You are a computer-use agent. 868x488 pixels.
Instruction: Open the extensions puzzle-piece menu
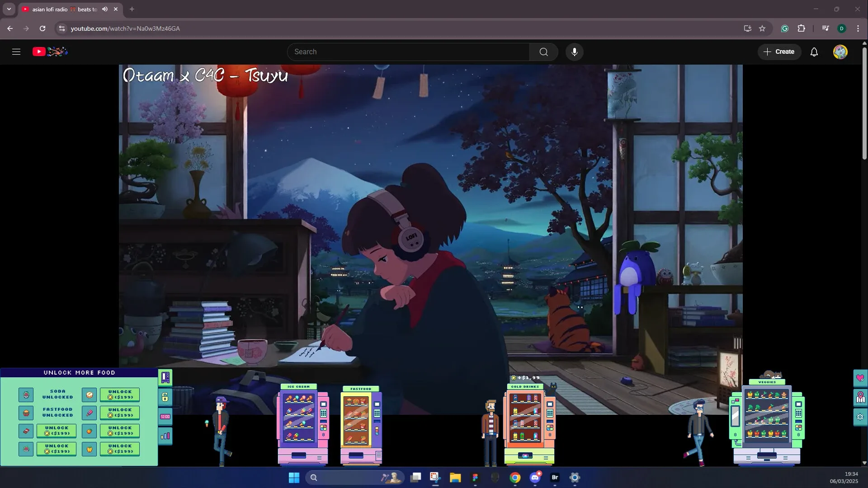[x=802, y=28]
